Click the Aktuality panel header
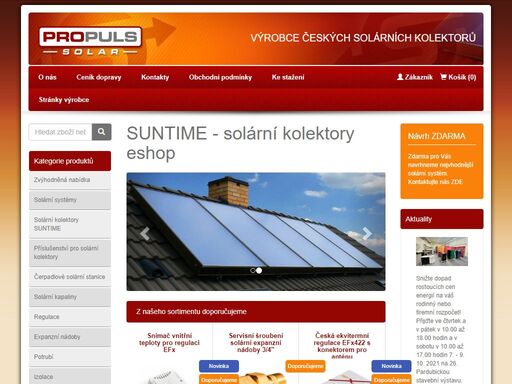This screenshot has height=384, width=512. point(442,219)
